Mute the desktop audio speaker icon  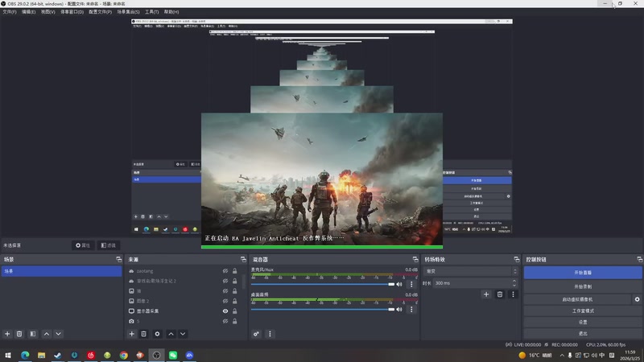398,309
